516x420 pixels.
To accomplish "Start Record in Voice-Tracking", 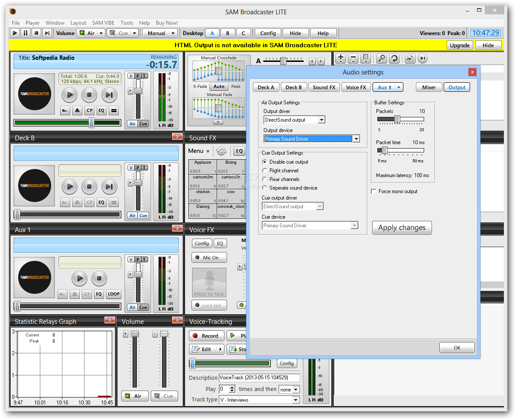I will click(x=207, y=336).
